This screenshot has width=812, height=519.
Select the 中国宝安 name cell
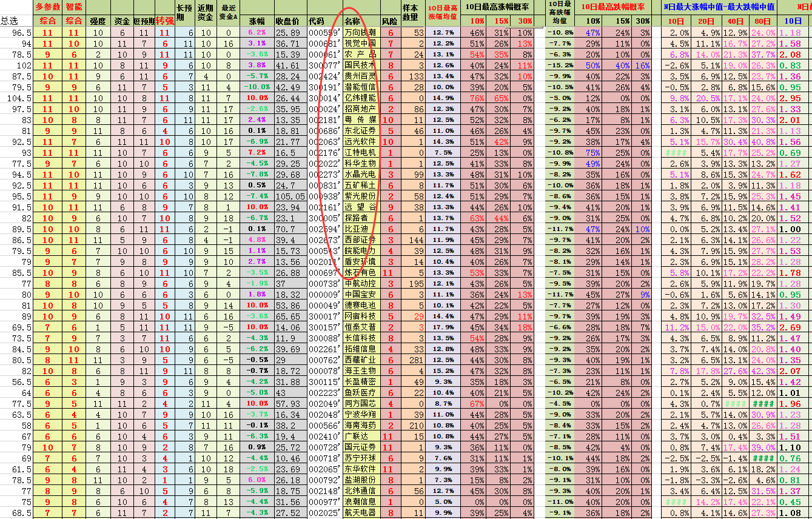pos(361,294)
